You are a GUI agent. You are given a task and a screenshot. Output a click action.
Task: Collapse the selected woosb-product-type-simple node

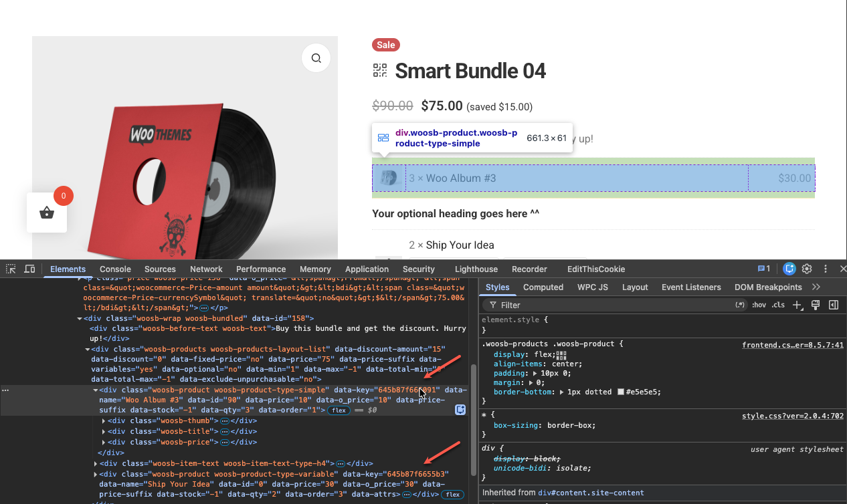[x=96, y=390]
